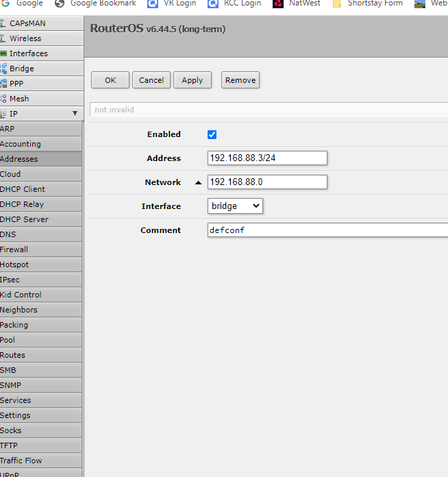Open the DHCP Server submenu item
Viewport: 448px width, 477px height.
coord(40,219)
